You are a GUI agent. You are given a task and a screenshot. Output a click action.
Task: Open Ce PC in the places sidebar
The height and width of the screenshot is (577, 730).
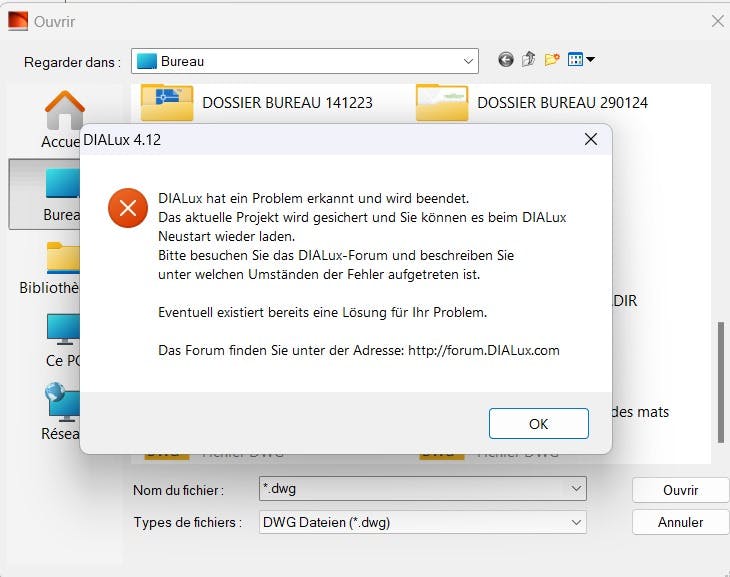(63, 340)
